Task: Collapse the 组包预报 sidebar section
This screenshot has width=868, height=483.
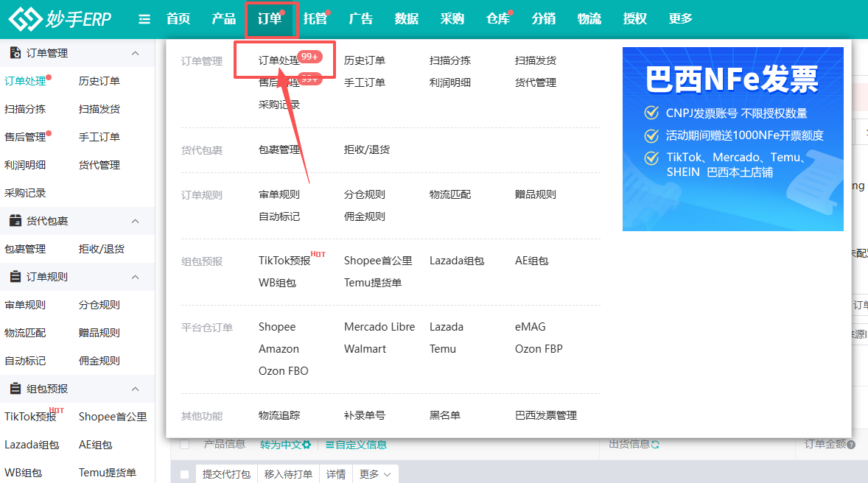Action: click(135, 389)
